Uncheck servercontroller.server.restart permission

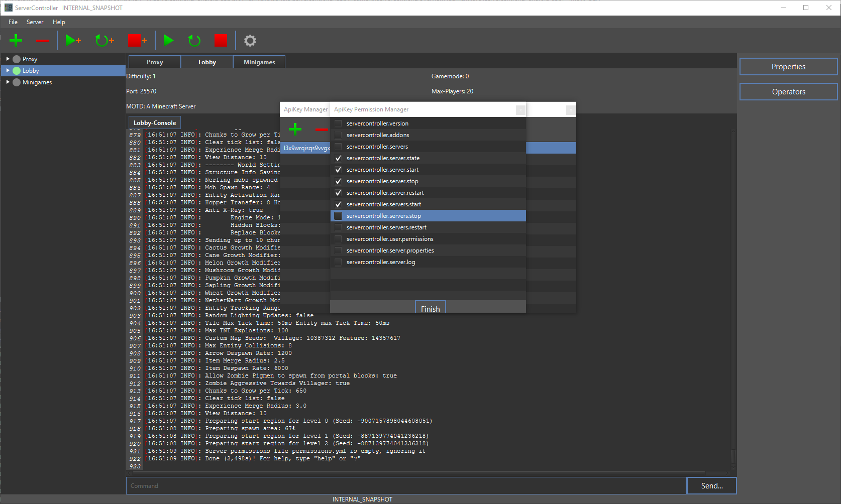(338, 193)
